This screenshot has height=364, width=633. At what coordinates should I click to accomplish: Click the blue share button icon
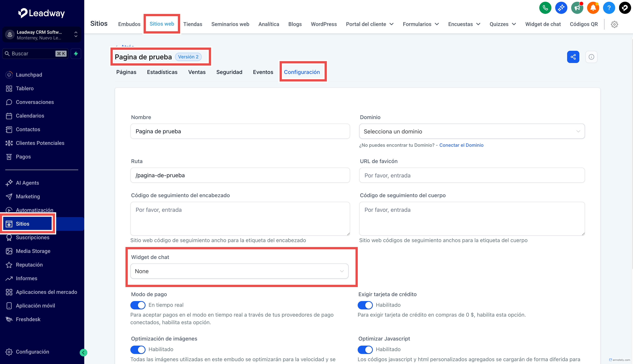[573, 57]
